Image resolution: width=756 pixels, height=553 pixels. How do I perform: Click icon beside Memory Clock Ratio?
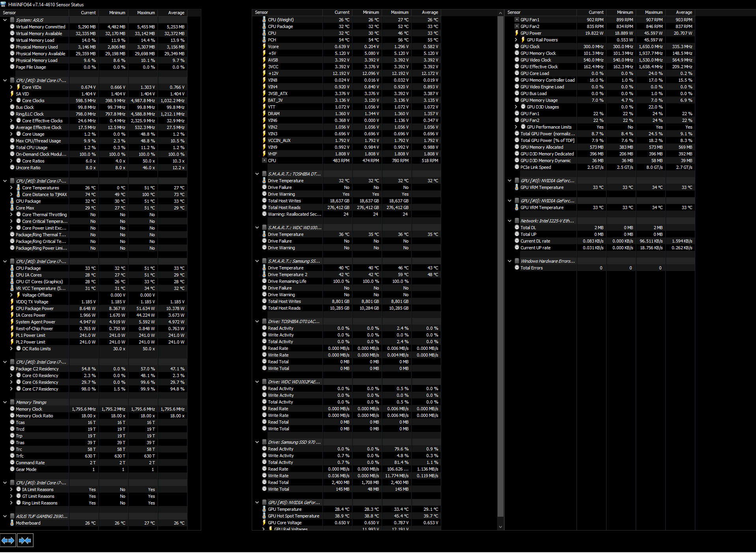click(12, 416)
